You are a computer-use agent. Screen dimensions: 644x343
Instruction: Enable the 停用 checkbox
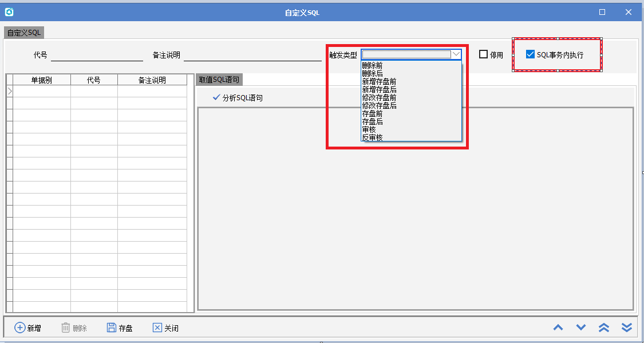click(x=484, y=54)
